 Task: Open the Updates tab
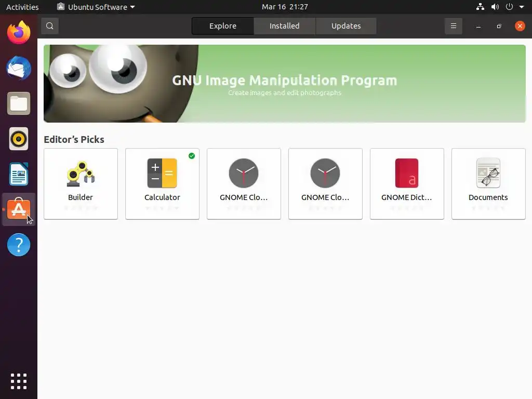[x=345, y=26]
